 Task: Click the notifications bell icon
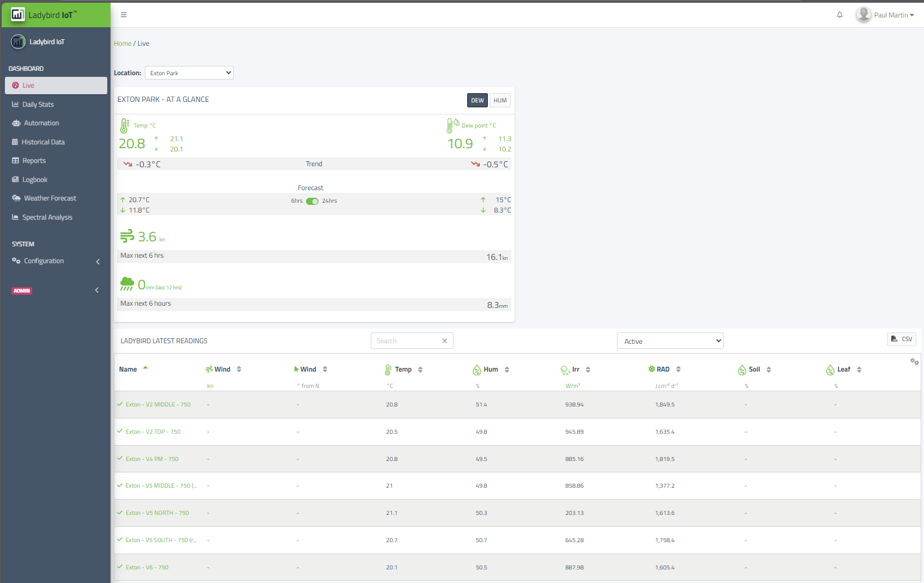pos(840,15)
